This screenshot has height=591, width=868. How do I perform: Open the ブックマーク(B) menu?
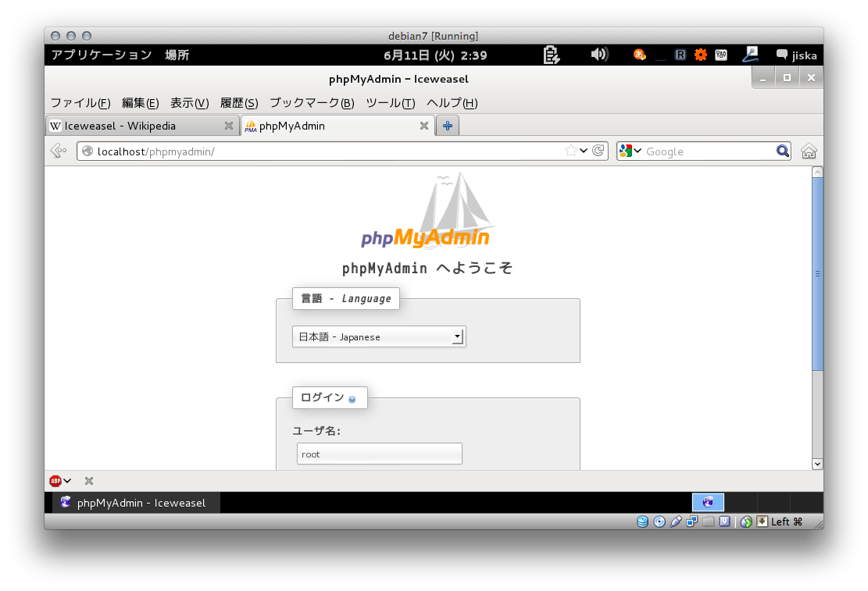[312, 103]
